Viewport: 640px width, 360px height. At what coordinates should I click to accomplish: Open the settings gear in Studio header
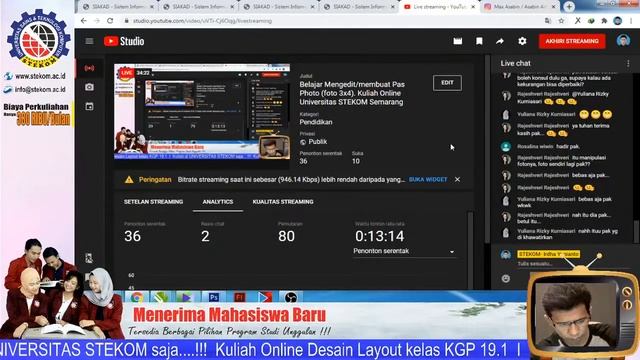coord(522,41)
